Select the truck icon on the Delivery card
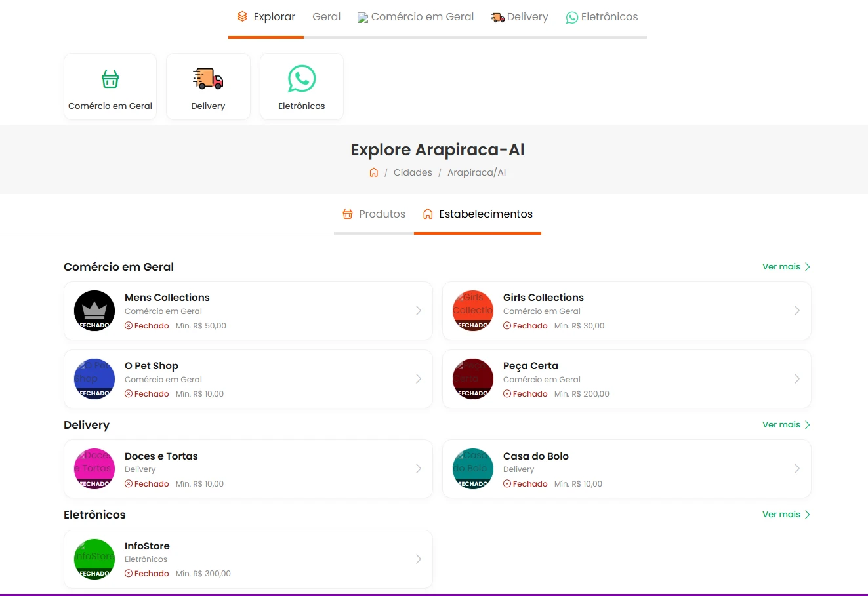Viewport: 868px width, 596px height. (208, 79)
